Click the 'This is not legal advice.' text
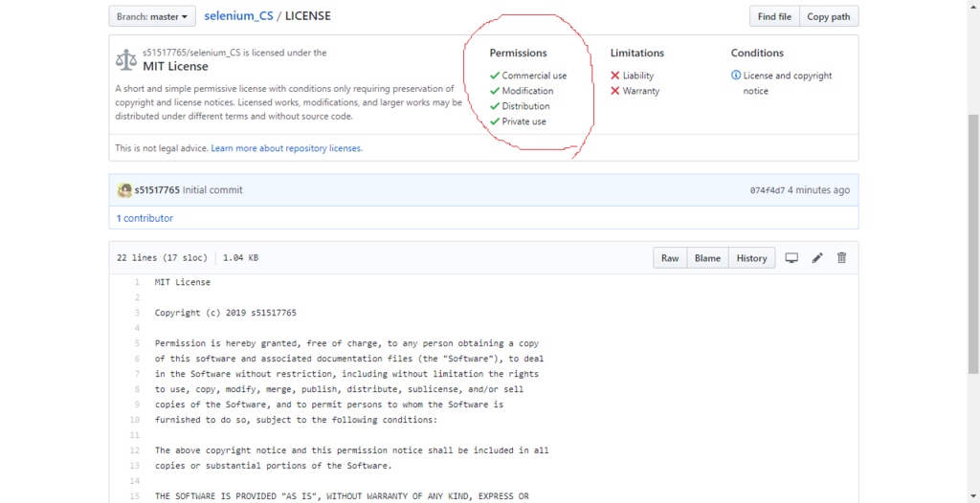 point(162,149)
